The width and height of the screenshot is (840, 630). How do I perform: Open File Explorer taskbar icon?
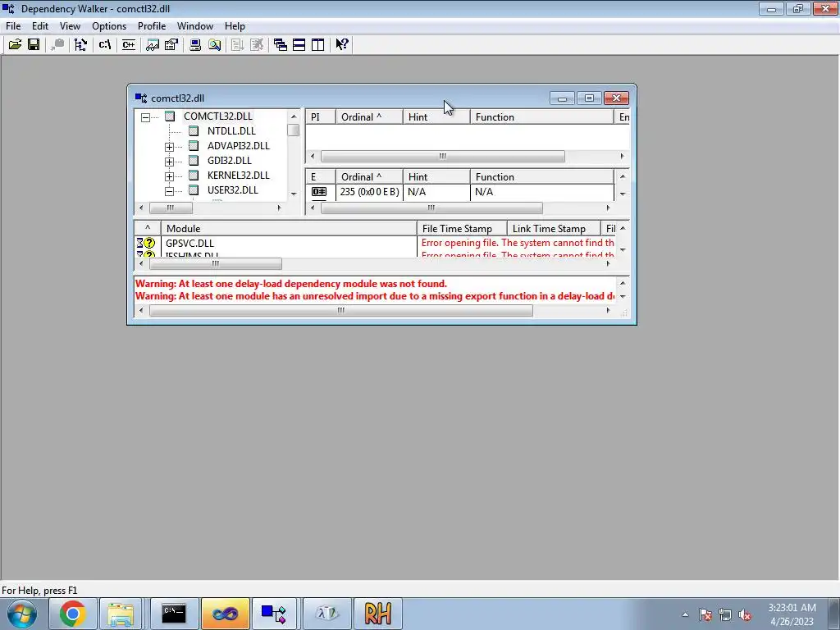pos(121,614)
